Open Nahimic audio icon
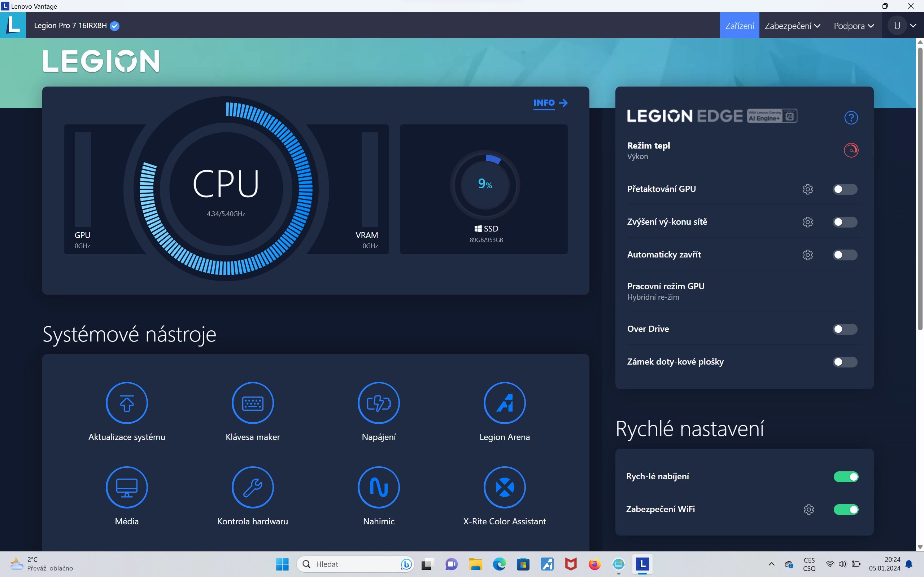 point(378,487)
